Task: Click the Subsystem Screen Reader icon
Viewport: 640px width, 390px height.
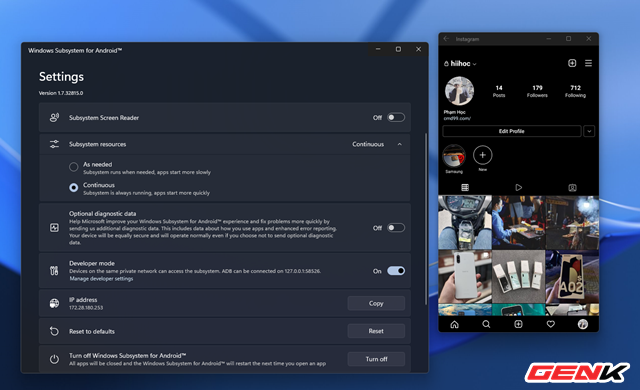Action: click(54, 118)
